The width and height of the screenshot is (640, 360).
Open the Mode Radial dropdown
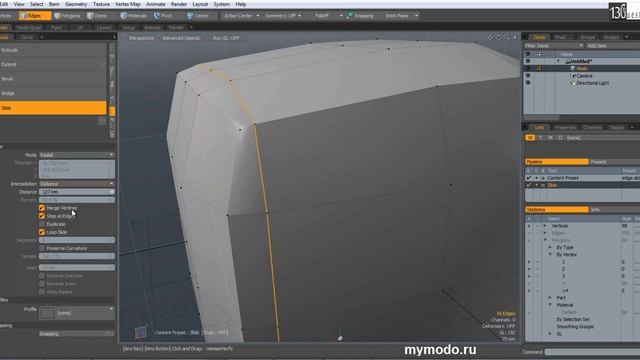(x=77, y=155)
